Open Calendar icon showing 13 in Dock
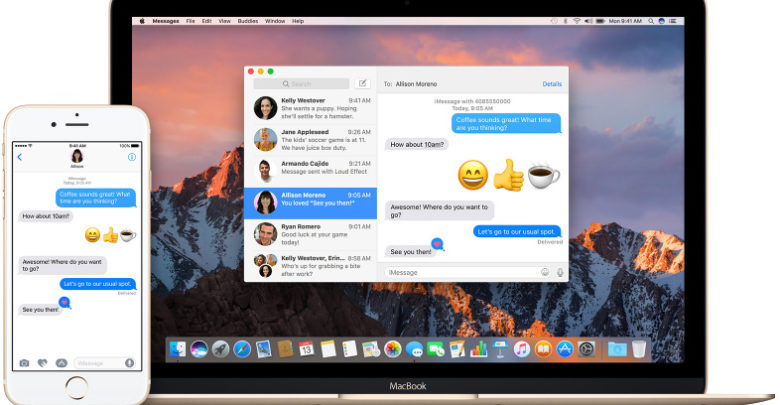 pyautogui.click(x=306, y=349)
